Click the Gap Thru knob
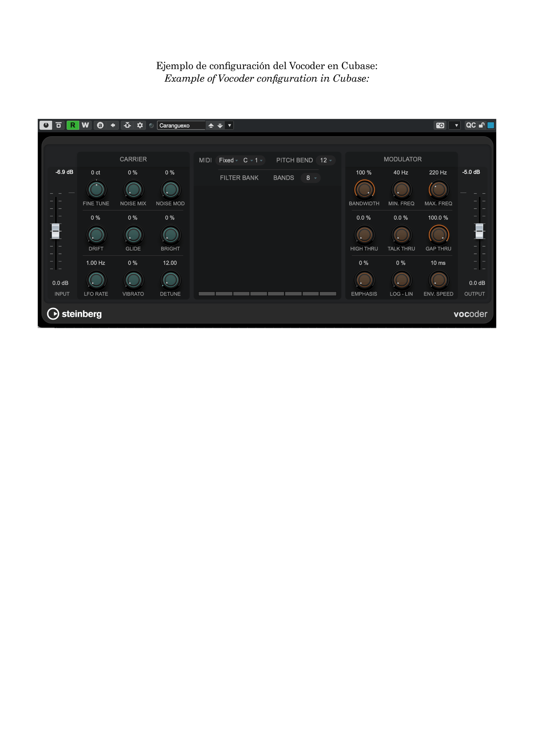Image resolution: width=534 pixels, height=756 pixels. point(439,235)
